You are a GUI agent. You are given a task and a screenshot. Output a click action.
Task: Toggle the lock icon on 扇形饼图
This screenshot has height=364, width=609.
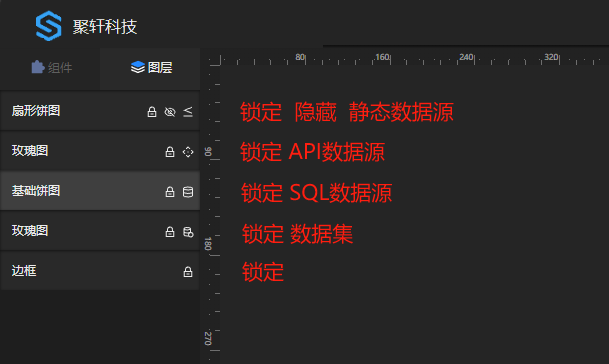click(152, 112)
